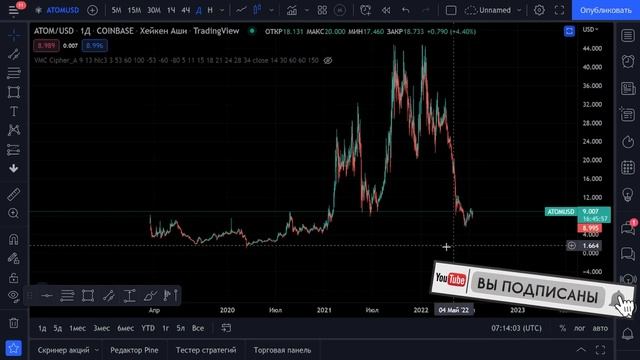Open indicators menu
Viewport: 640px width, 360px height.
click(292, 10)
